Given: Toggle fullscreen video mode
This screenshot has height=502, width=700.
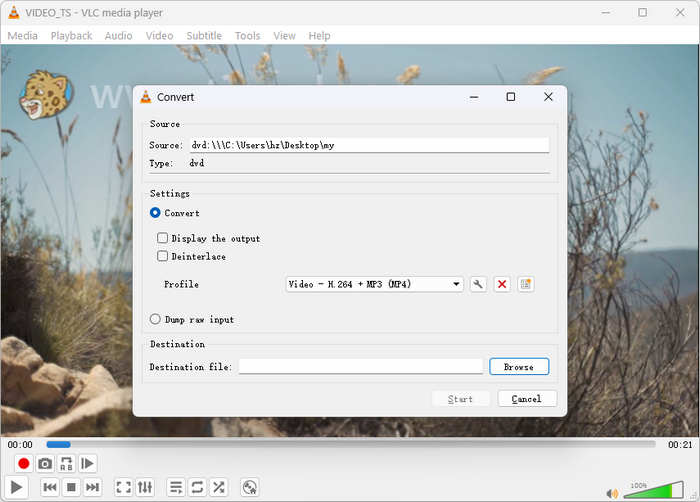Looking at the screenshot, I should click(x=124, y=487).
